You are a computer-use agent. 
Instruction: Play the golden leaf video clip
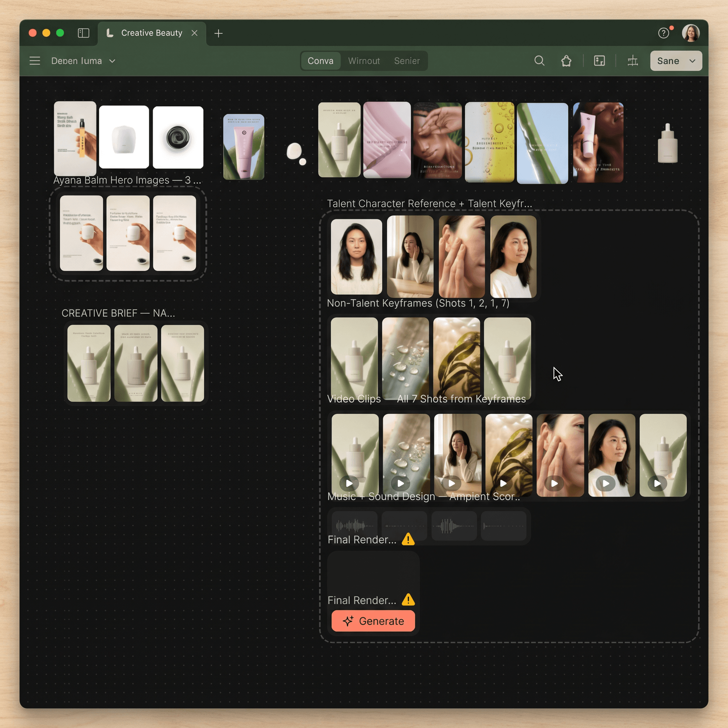click(503, 483)
